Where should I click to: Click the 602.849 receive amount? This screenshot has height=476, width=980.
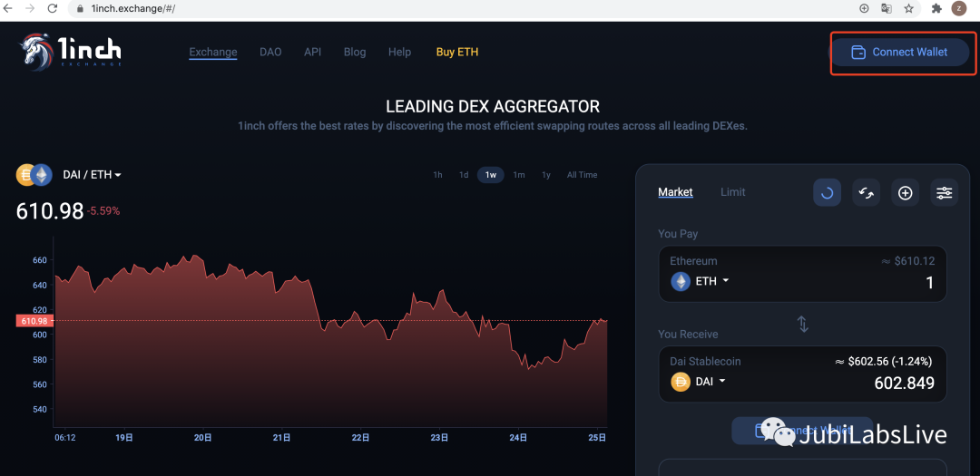point(904,383)
